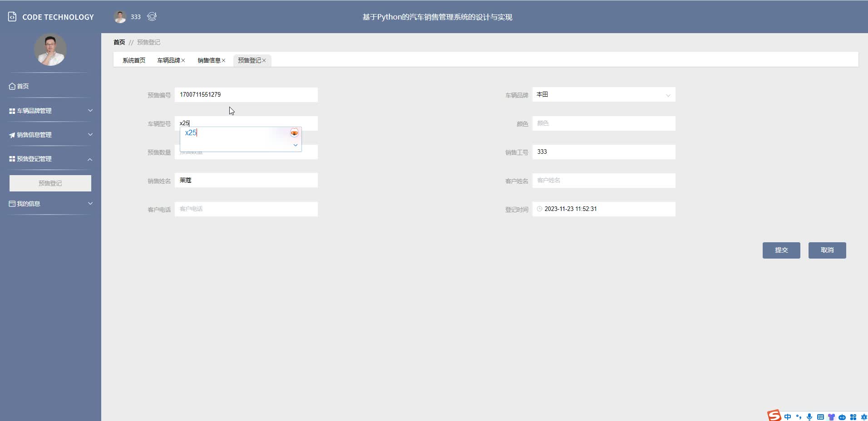Switch to the 销售信息 tab

click(x=209, y=60)
